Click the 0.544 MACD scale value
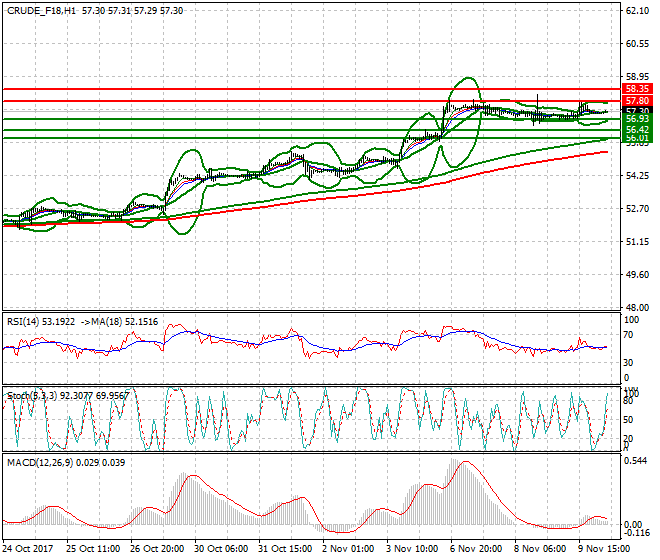This screenshot has width=660, height=560. tap(636, 461)
